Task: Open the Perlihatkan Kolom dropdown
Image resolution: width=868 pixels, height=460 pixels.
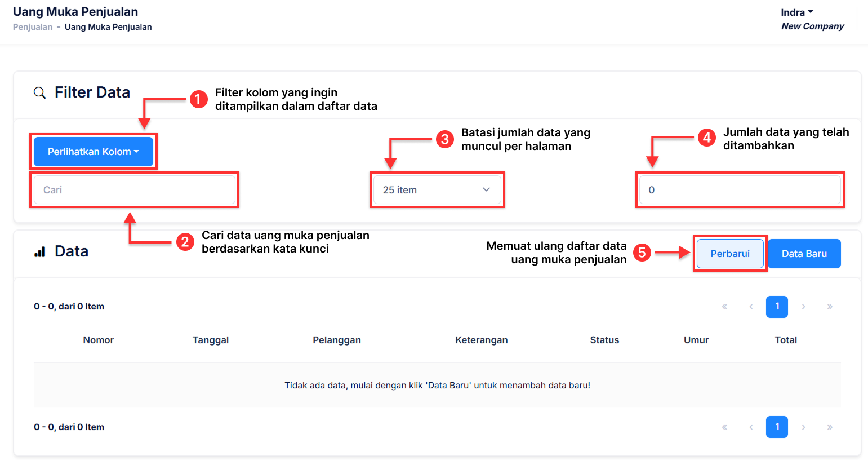Action: pos(94,152)
